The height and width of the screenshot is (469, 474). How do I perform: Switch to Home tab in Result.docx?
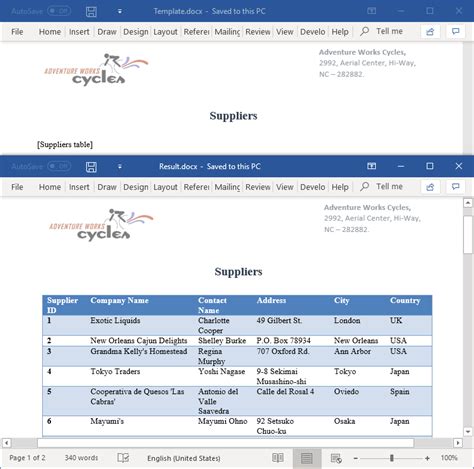(x=50, y=187)
